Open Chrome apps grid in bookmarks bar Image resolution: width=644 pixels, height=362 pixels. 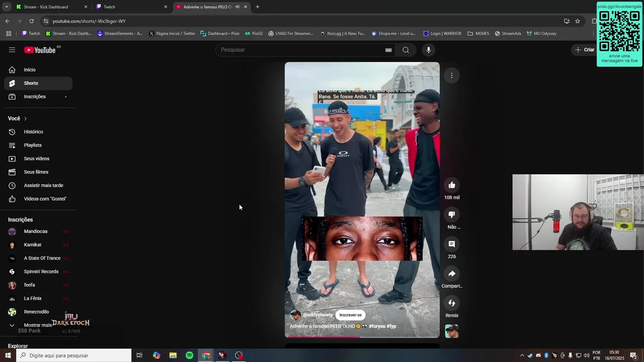click(9, 34)
